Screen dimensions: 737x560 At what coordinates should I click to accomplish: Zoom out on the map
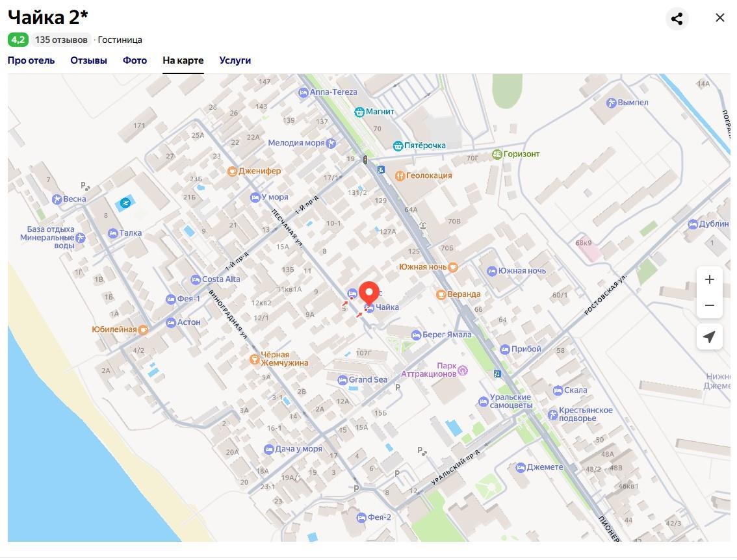[x=709, y=305]
